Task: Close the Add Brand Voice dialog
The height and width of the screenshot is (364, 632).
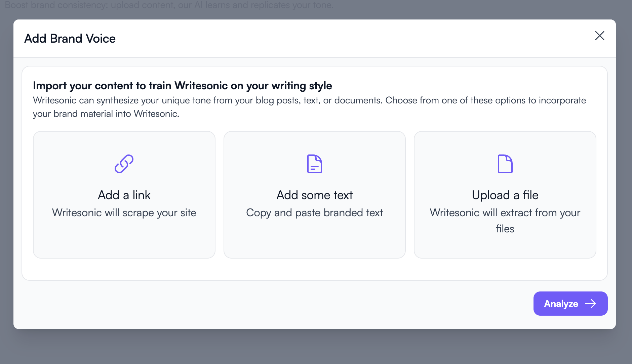Action: (x=600, y=36)
